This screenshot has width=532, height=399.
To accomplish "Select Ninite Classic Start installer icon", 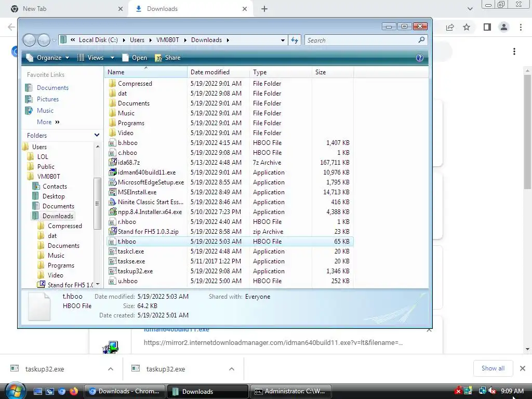I will pyautogui.click(x=112, y=202).
